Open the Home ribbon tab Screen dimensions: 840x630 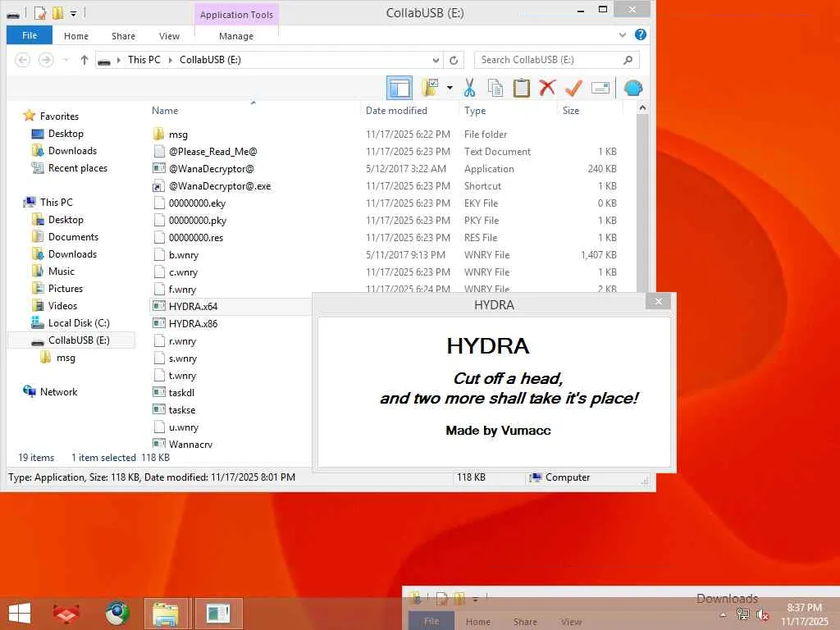click(76, 36)
